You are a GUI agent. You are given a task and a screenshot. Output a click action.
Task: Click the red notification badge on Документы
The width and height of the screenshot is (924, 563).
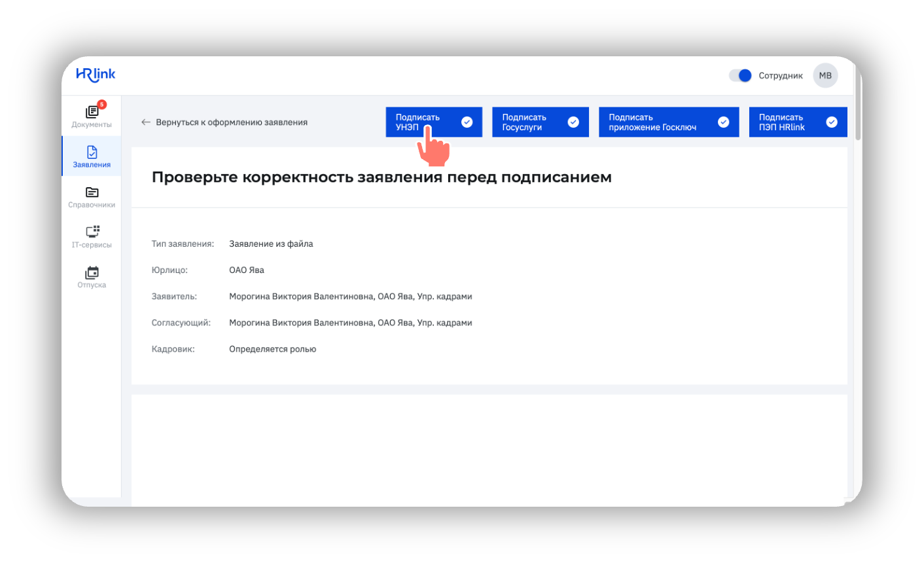pyautogui.click(x=101, y=104)
